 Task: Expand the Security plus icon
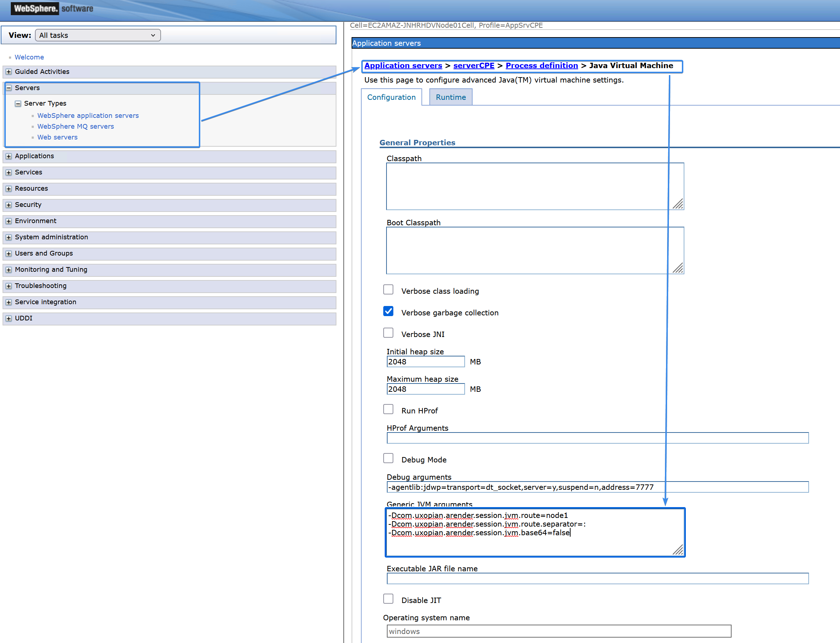coord(8,205)
